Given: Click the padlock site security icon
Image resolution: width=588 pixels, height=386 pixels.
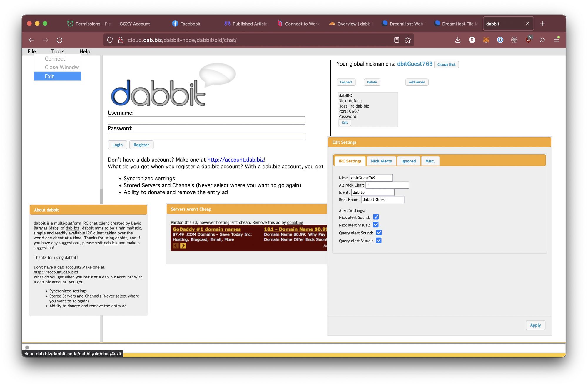Looking at the screenshot, I should coord(121,40).
